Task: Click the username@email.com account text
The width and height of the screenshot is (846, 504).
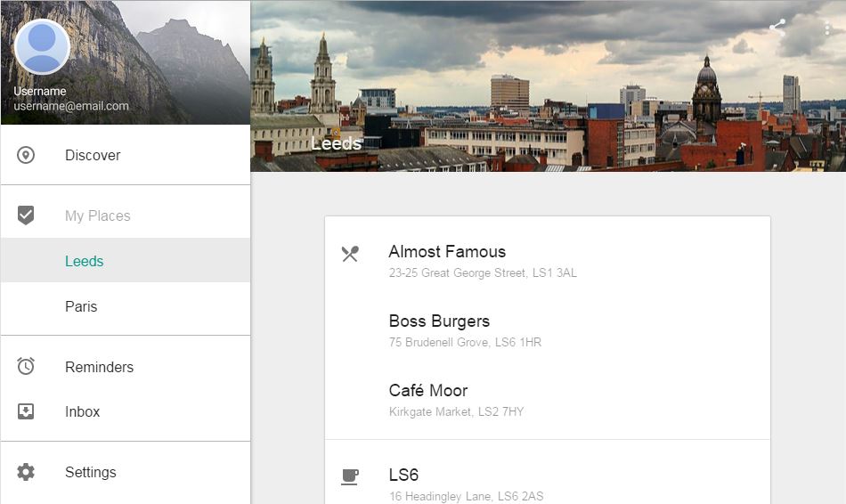Action: (x=71, y=106)
